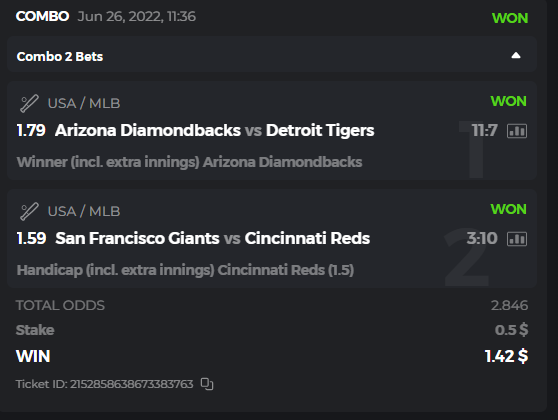558x420 pixels.
Task: Click the second USA / MLB league label
Action: click(x=84, y=211)
